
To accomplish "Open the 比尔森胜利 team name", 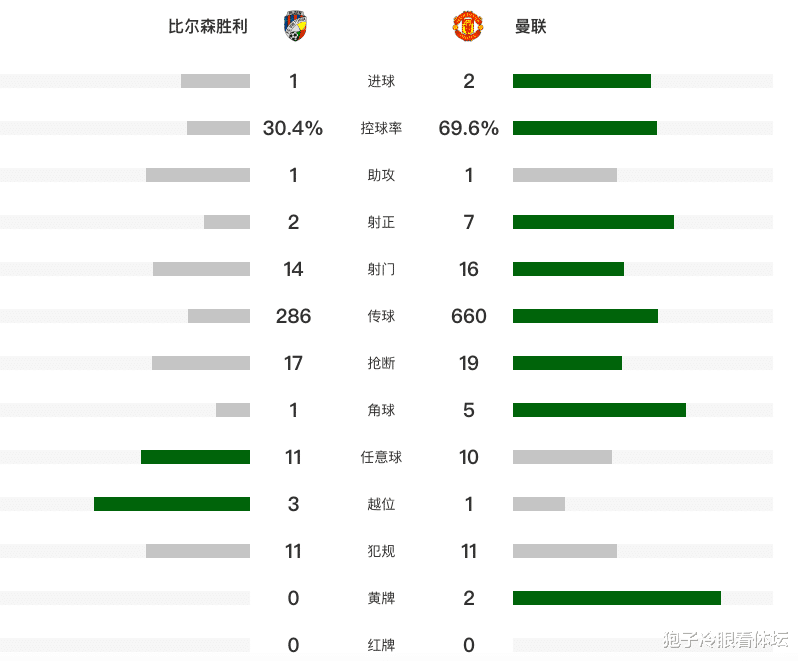I will pyautogui.click(x=208, y=26).
